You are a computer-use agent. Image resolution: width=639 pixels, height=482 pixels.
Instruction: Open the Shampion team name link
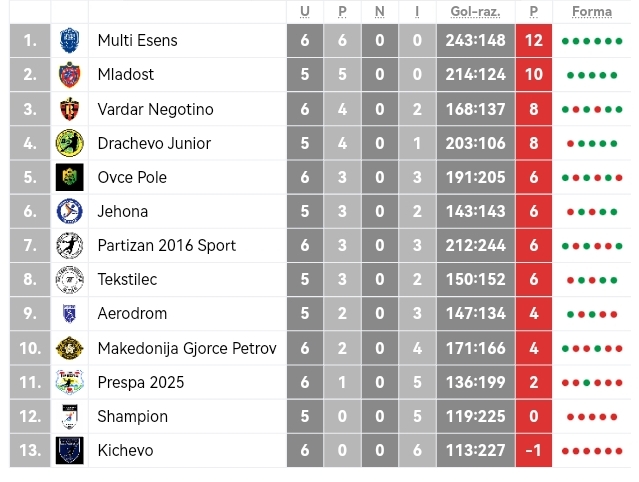point(133,416)
